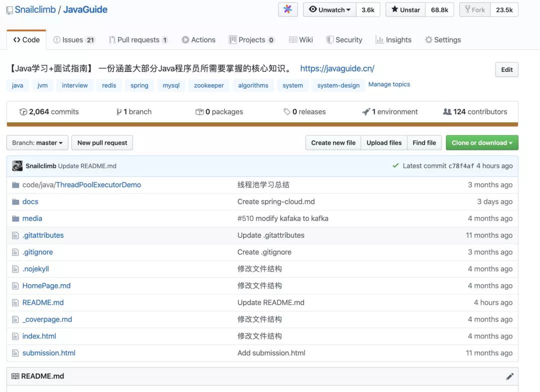Screen dimensions: 540x392
Task: Switch to the Code tab
Action: pyautogui.click(x=26, y=40)
